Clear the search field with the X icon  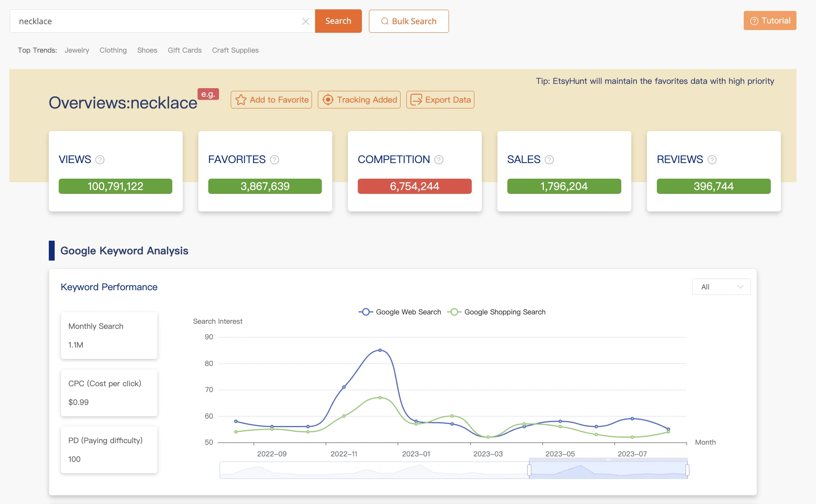306,21
